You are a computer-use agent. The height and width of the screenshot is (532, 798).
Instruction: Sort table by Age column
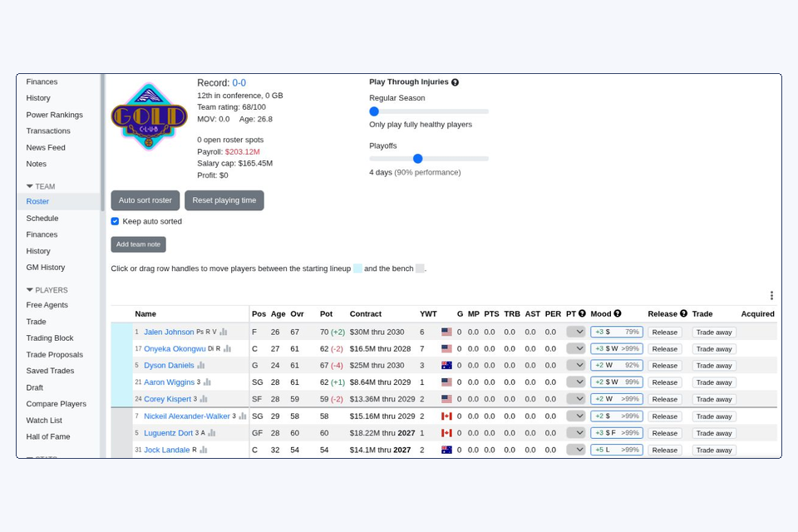(278, 314)
